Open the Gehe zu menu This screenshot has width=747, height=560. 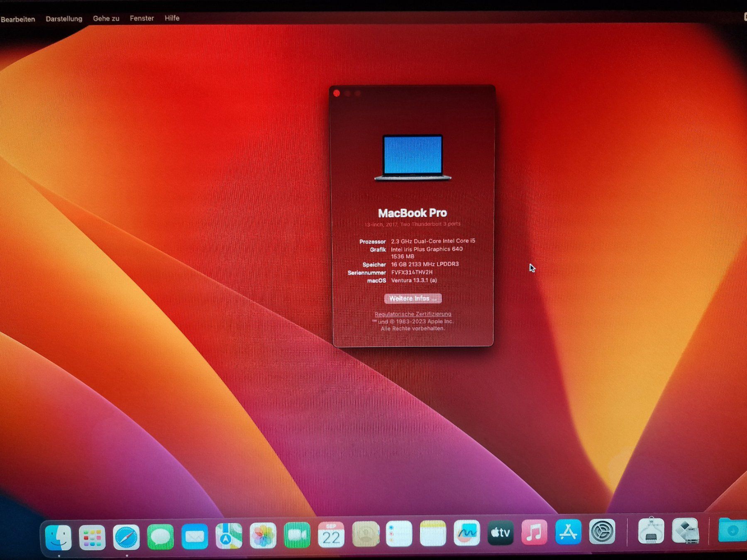click(106, 18)
